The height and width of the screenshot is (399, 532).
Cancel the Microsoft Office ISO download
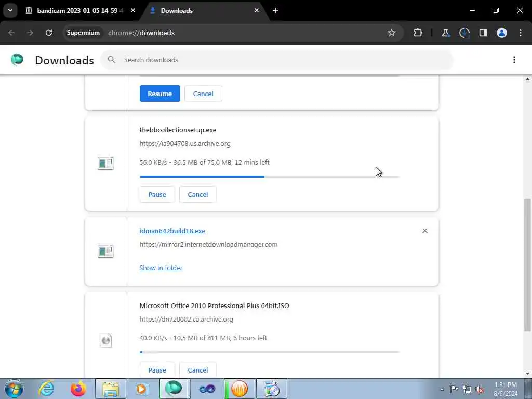[198, 370]
